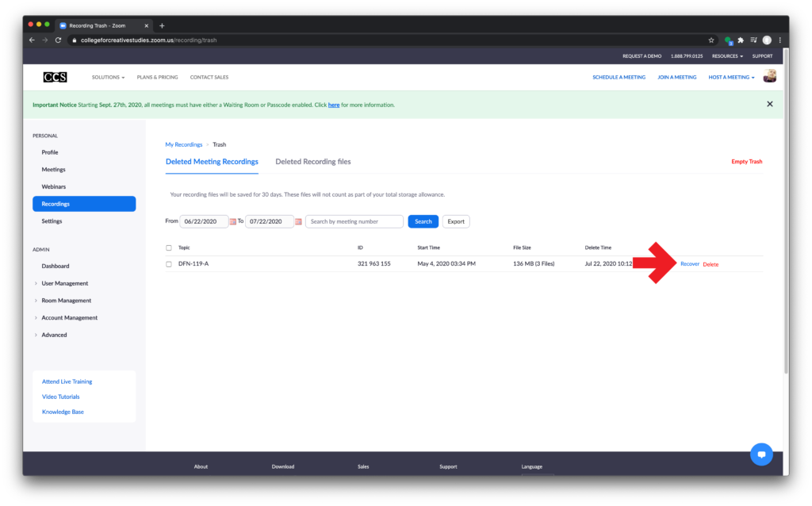The image size is (812, 506).
Task: Open the blue chat help bubble
Action: 761,454
